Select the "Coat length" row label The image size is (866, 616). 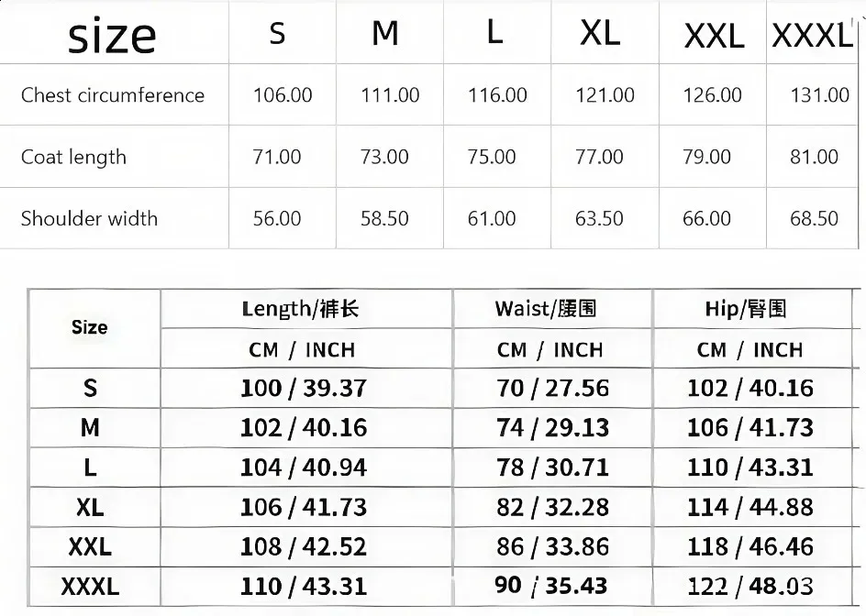pos(73,157)
